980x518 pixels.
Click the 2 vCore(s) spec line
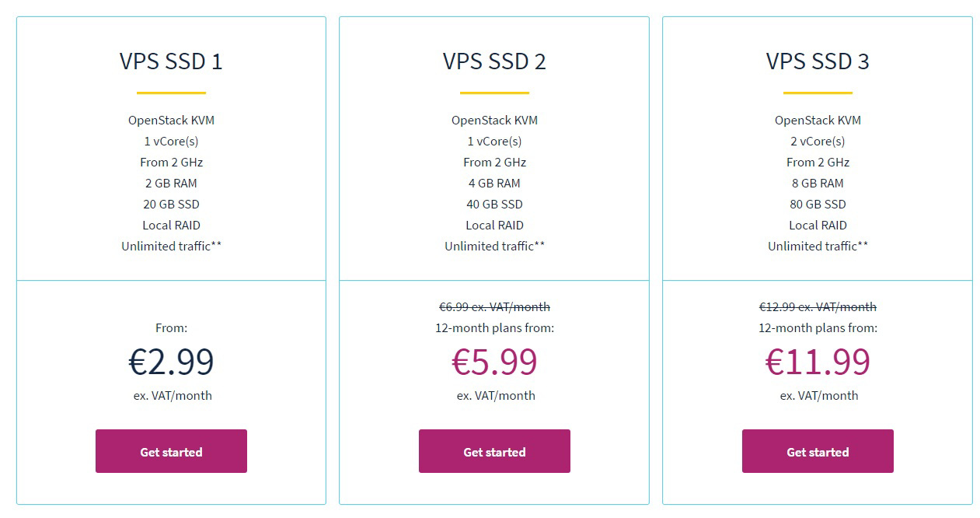[x=818, y=141]
